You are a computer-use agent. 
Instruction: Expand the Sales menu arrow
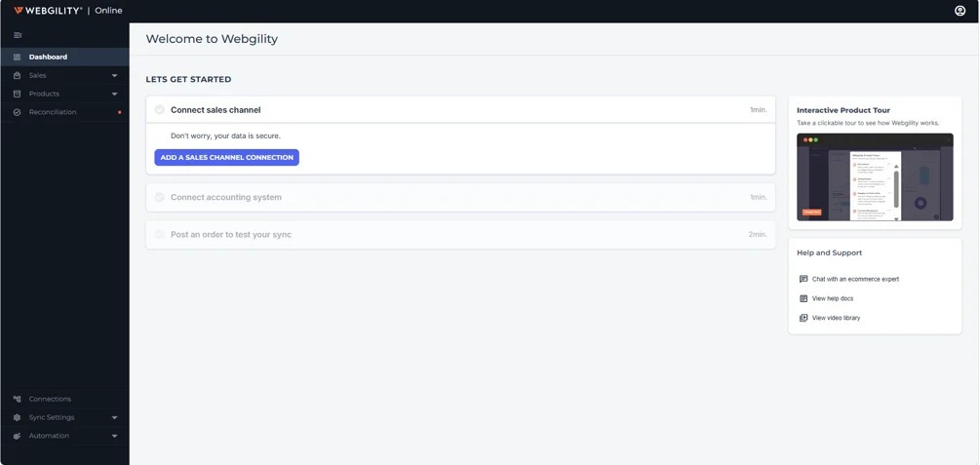(114, 76)
